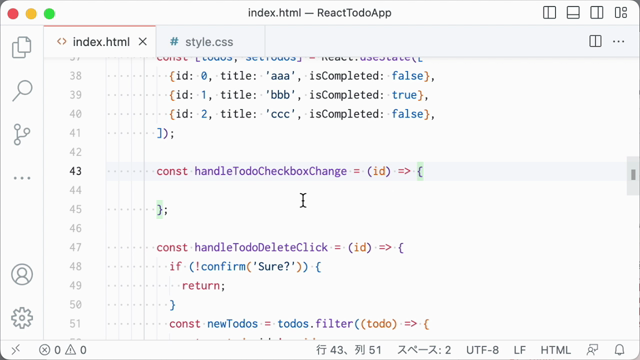The image size is (640, 360).
Task: Click the html file icon on index.html tab
Action: [62, 42]
